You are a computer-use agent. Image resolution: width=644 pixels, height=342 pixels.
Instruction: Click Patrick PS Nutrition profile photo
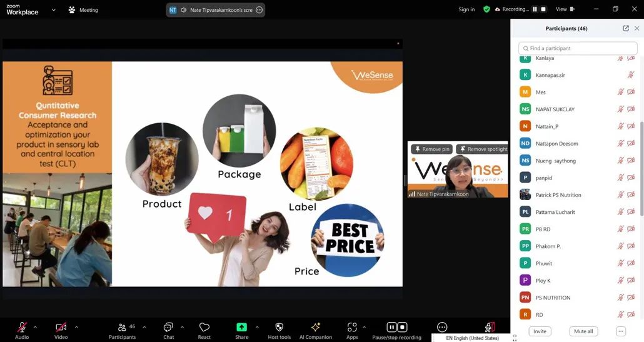click(x=525, y=194)
